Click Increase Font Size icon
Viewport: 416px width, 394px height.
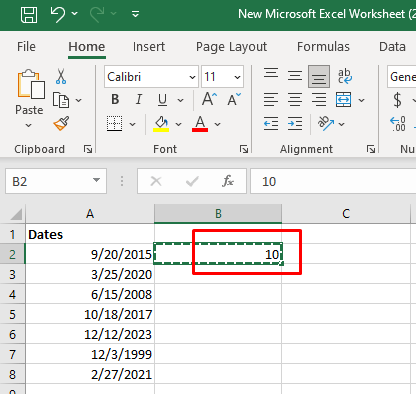tap(210, 99)
